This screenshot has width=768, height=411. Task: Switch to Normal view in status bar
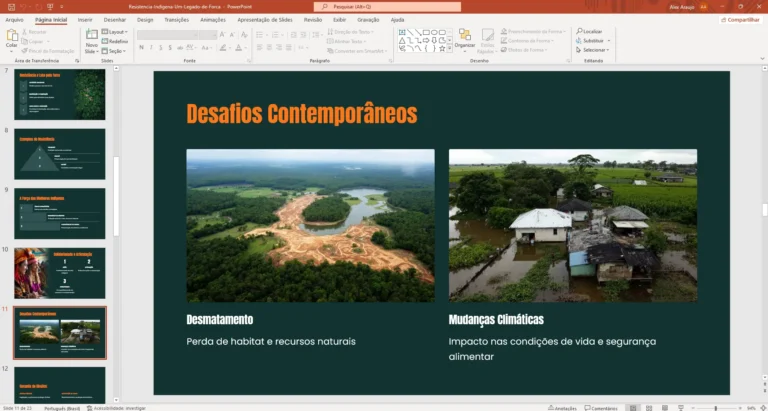click(x=633, y=408)
